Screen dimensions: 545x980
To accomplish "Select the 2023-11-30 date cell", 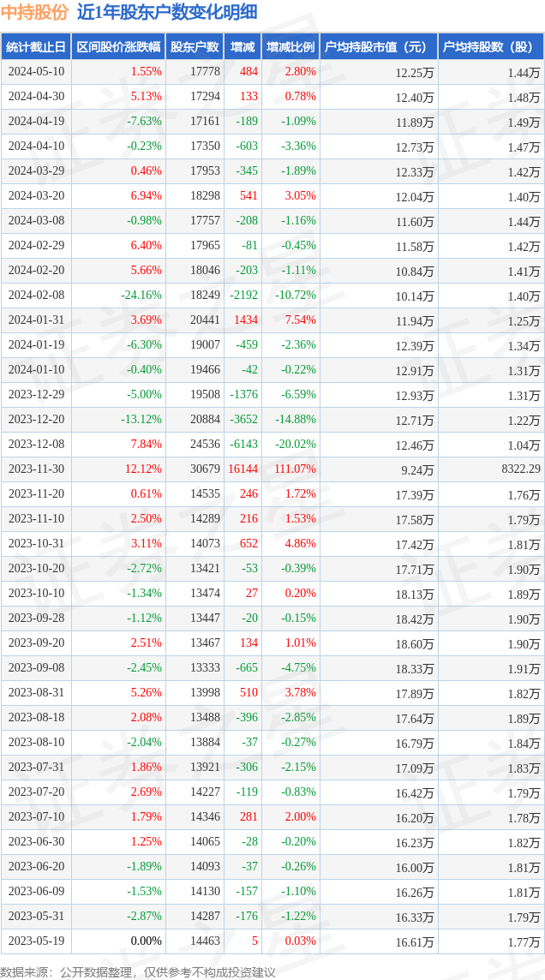I will pos(37,469).
